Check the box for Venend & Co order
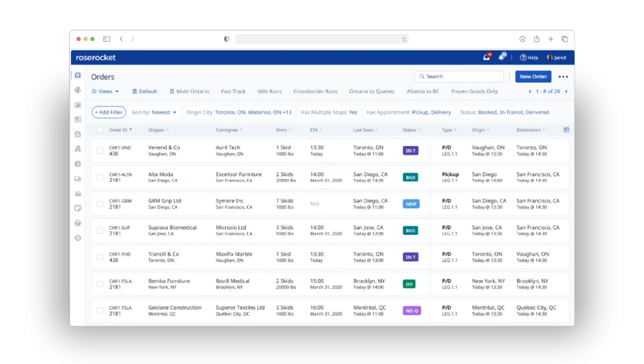This screenshot has width=644, height=364. [100, 151]
